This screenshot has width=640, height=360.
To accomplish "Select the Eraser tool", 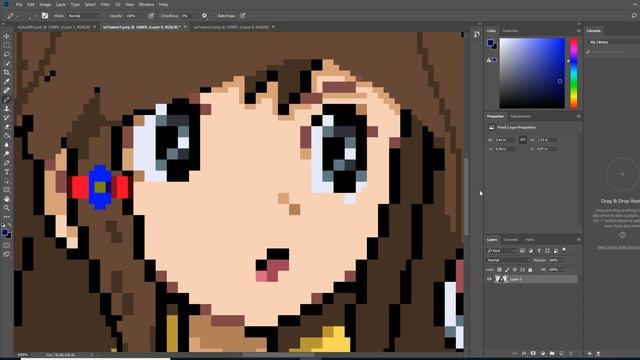I will (7, 127).
